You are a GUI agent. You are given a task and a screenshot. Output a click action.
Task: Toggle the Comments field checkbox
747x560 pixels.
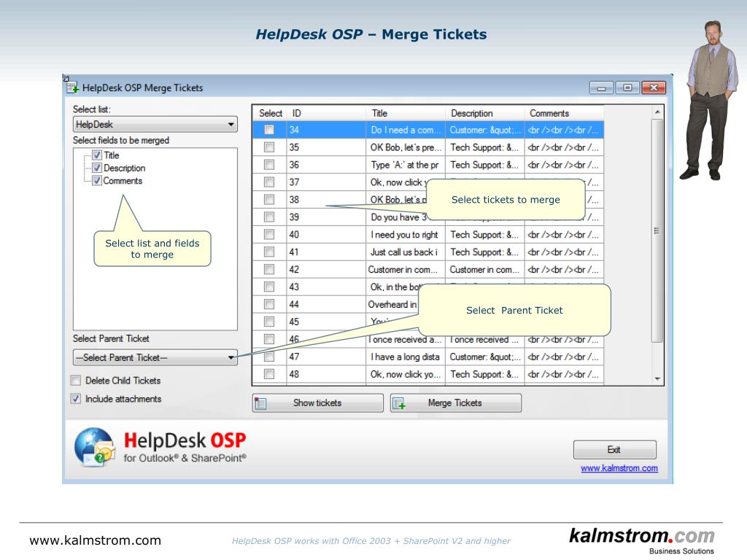[x=97, y=181]
